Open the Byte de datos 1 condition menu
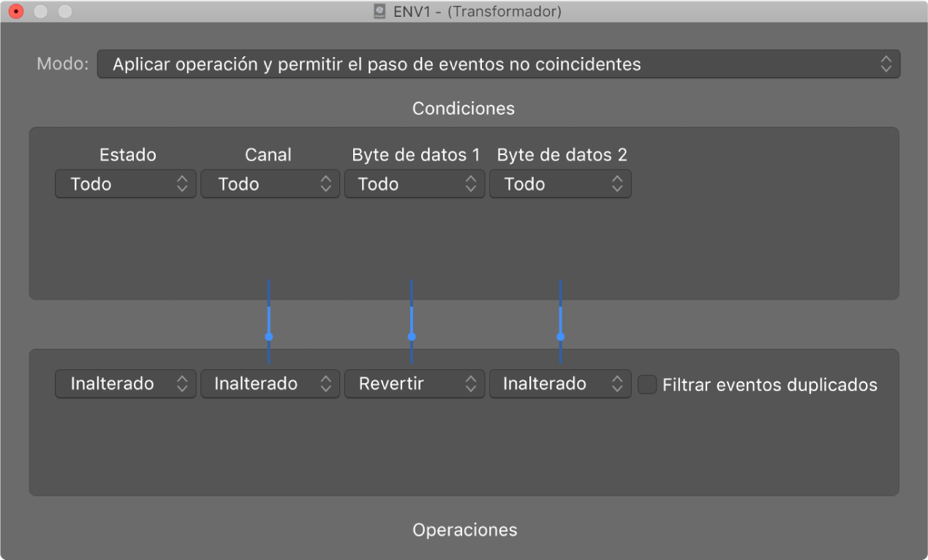The image size is (928, 560). [x=414, y=184]
